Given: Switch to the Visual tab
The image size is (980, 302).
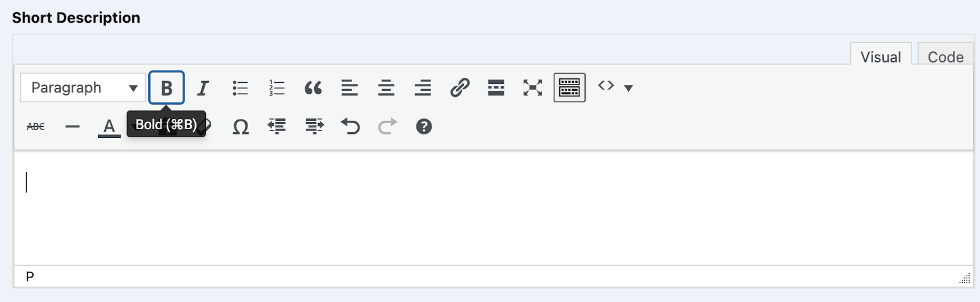Looking at the screenshot, I should [x=881, y=56].
